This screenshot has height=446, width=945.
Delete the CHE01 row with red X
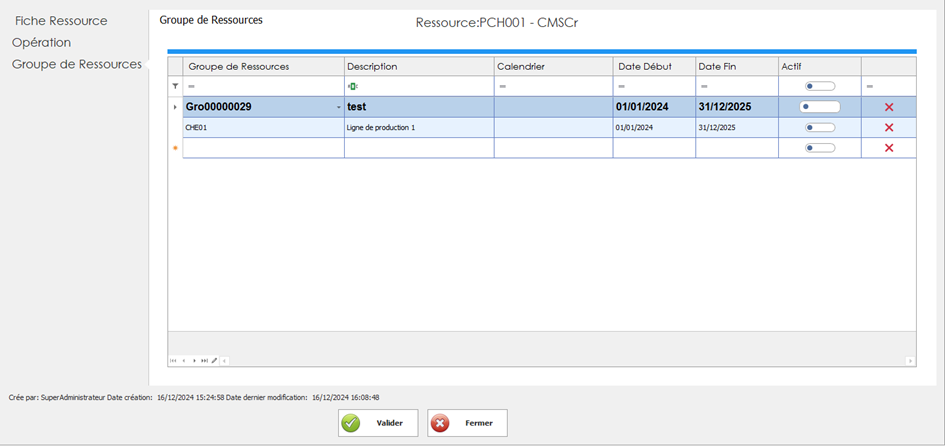(x=888, y=128)
